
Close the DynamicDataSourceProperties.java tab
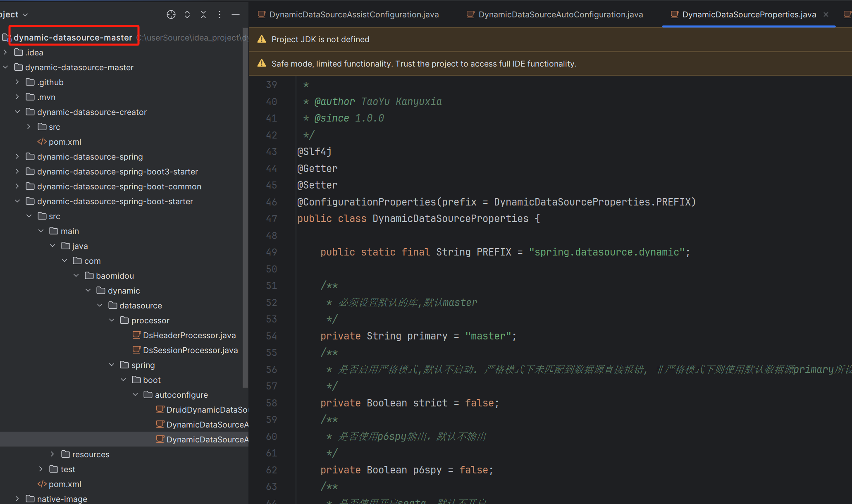pos(826,14)
